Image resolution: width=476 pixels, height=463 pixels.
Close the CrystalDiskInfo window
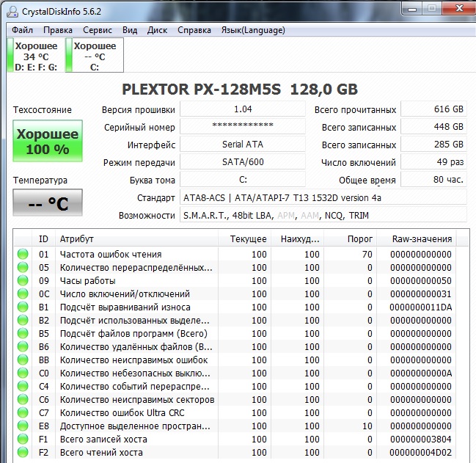click(459, 9)
